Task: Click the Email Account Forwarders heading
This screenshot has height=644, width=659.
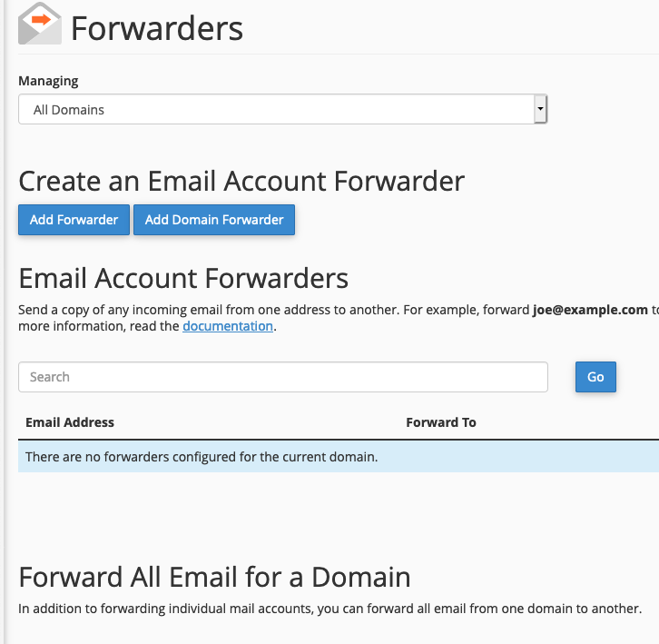Action: tap(183, 277)
